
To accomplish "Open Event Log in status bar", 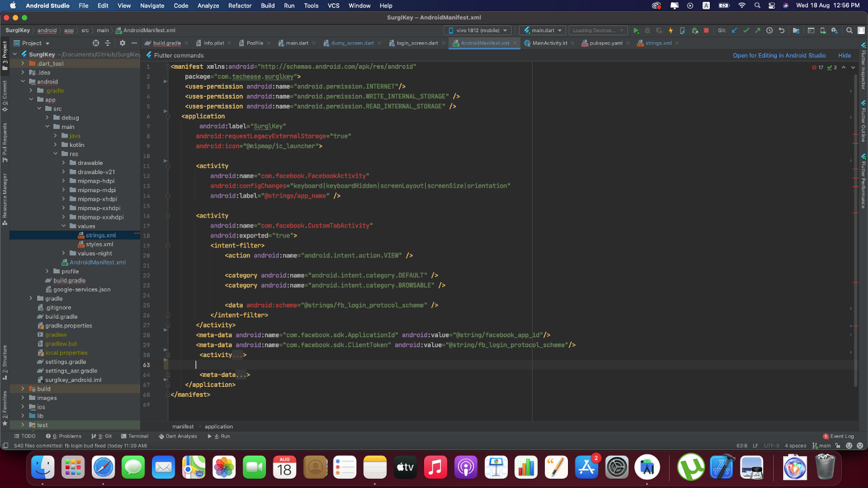I will pyautogui.click(x=838, y=436).
